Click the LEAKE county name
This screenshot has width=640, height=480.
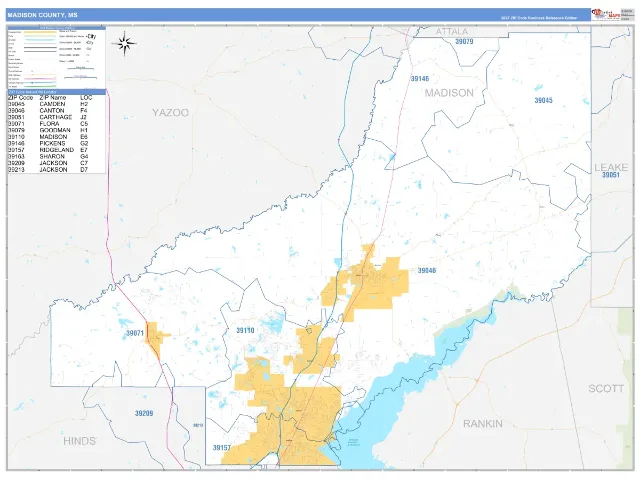coord(611,167)
